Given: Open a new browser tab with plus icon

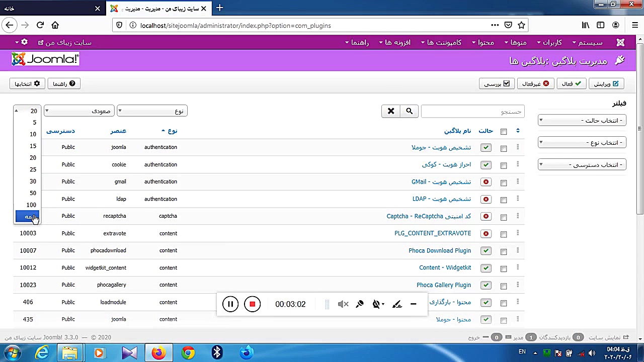Looking at the screenshot, I should pyautogui.click(x=219, y=8).
